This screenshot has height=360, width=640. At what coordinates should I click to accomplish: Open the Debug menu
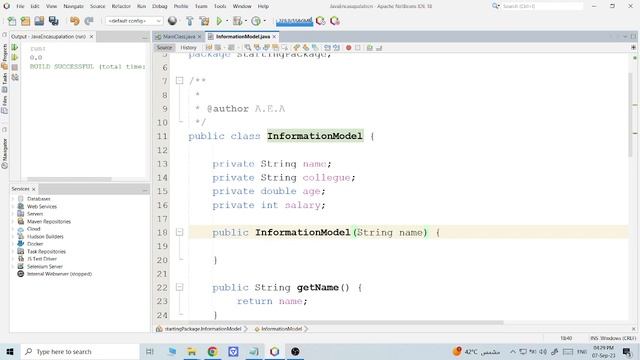pos(160,6)
